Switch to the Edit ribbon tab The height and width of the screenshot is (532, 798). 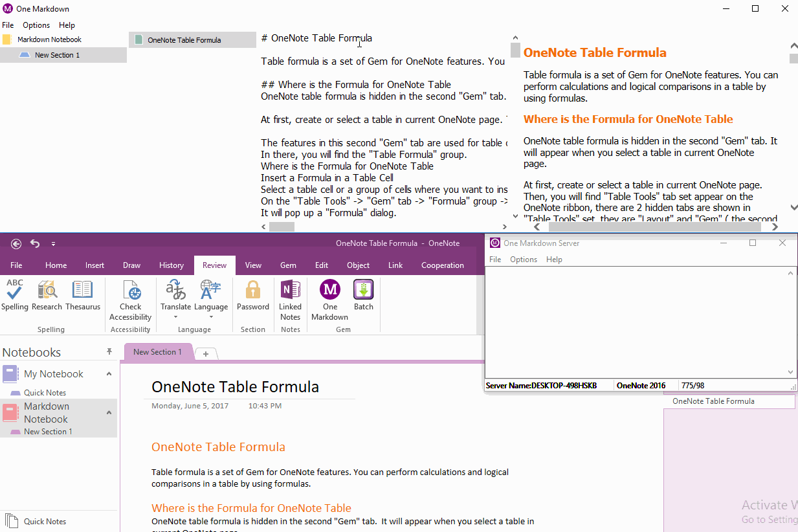point(322,265)
